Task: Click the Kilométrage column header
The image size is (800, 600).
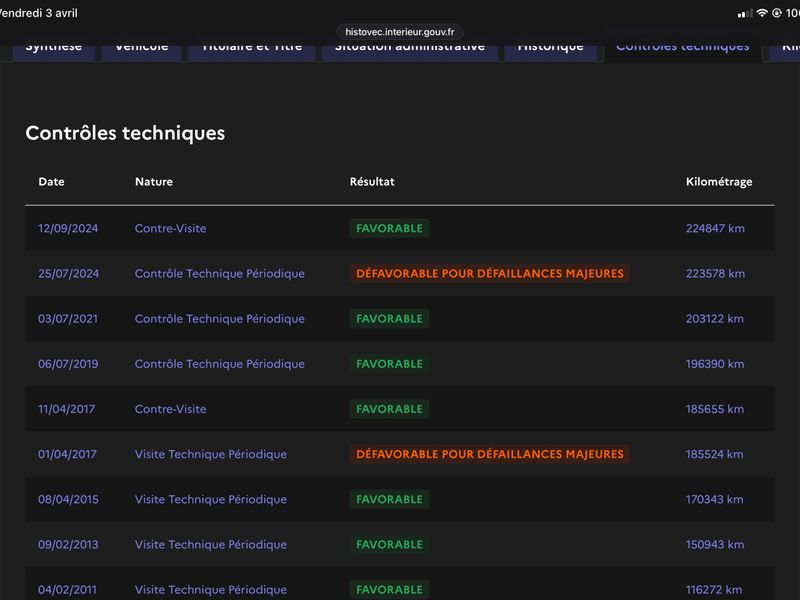Action: 719,182
